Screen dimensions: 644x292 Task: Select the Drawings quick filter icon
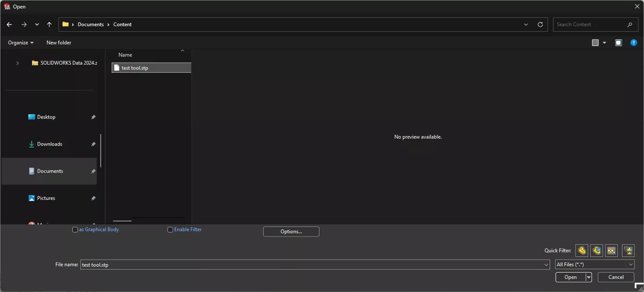point(611,251)
